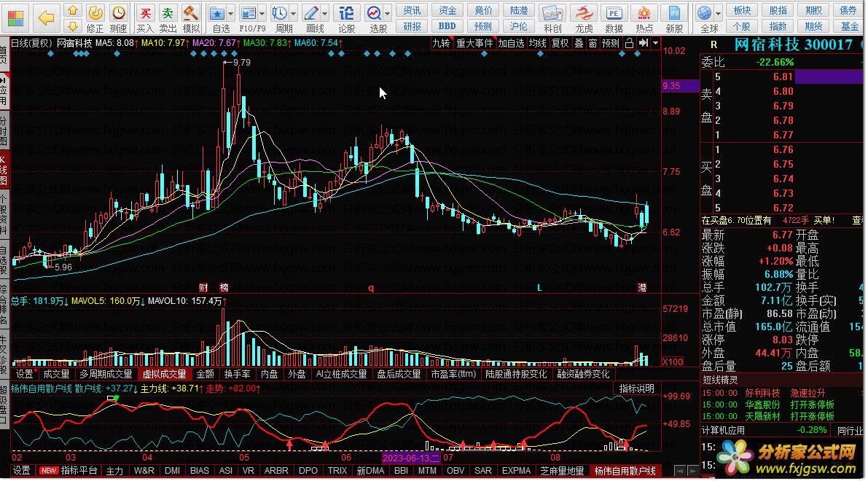The width and height of the screenshot is (868, 481).
Task: Click the 资讯 news button
Action: [x=413, y=10]
